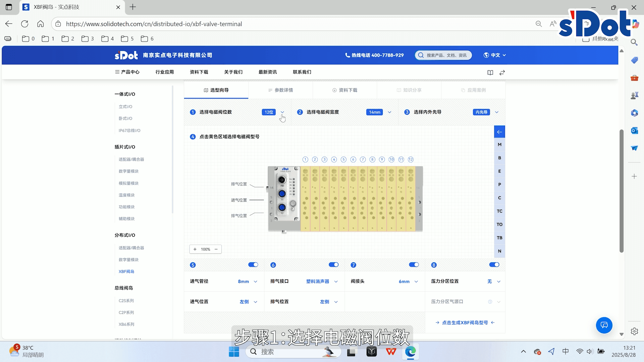The height and width of the screenshot is (362, 644).
Task: Click the page vertical scrollbar thumb
Action: tap(621, 191)
